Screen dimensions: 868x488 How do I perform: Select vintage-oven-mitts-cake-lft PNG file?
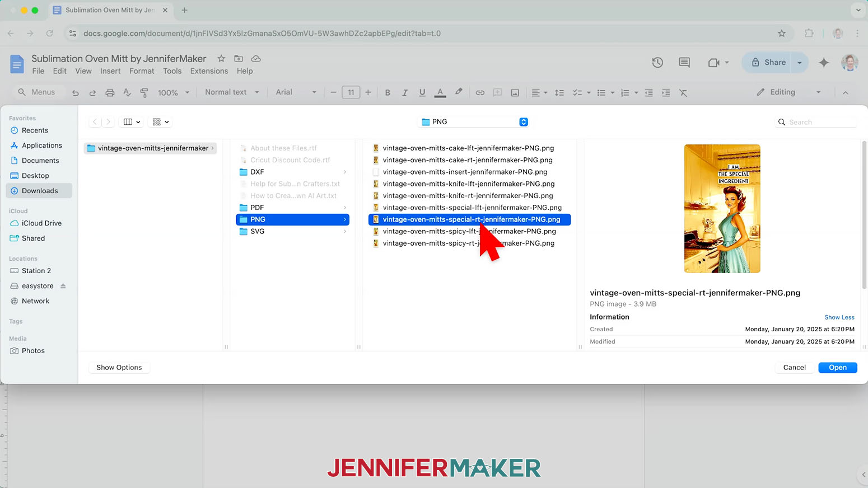[x=469, y=148]
